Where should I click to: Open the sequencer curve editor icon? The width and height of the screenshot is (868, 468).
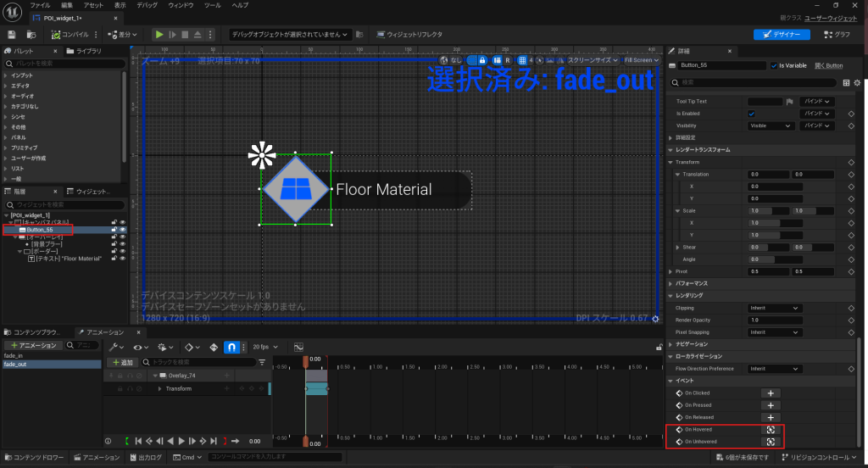click(298, 347)
